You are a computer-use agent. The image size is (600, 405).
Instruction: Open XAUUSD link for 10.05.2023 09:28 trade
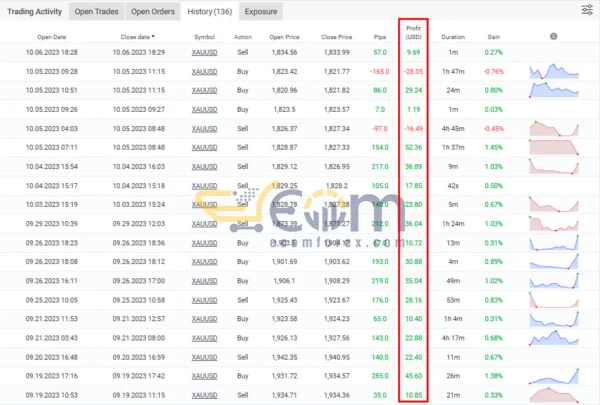204,72
